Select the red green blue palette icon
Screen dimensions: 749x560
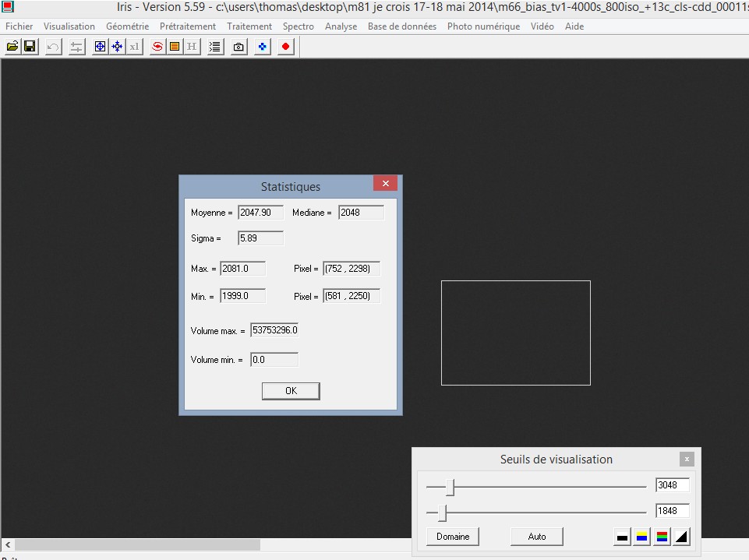tap(662, 537)
